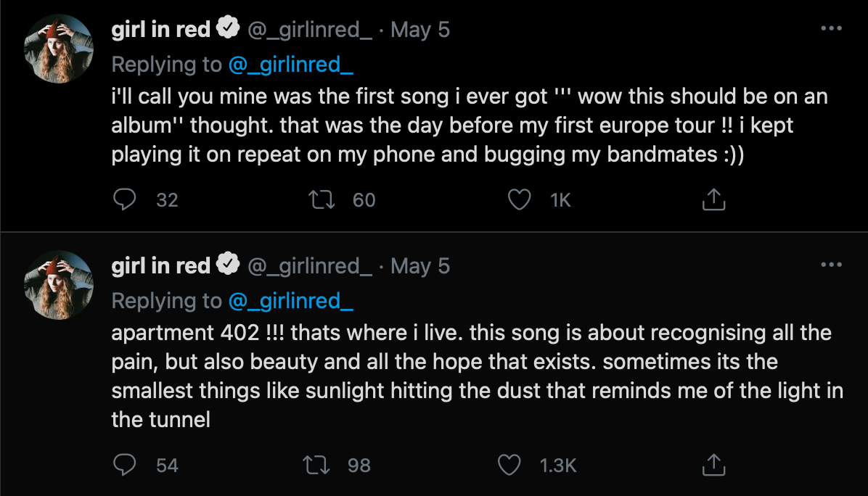Open girl in red avatar on second tweet
The width and height of the screenshot is (868, 496).
59,285
